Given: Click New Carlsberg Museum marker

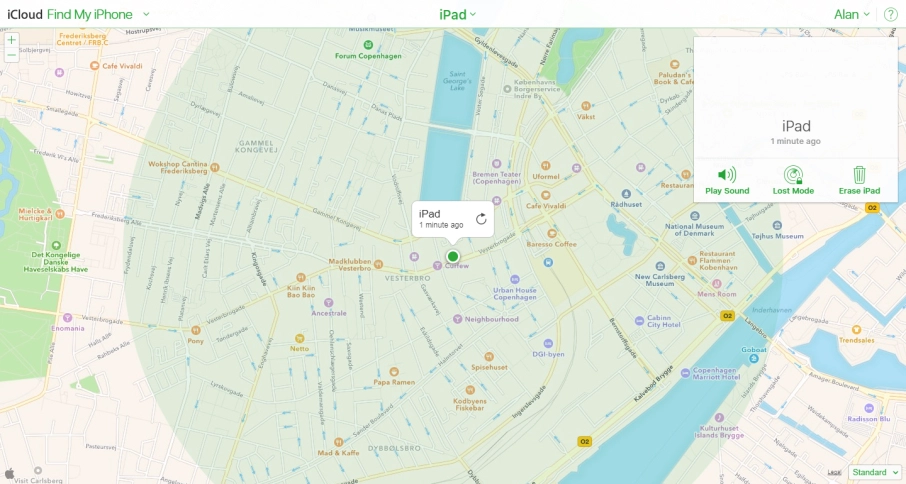Looking at the screenshot, I should pyautogui.click(x=660, y=266).
